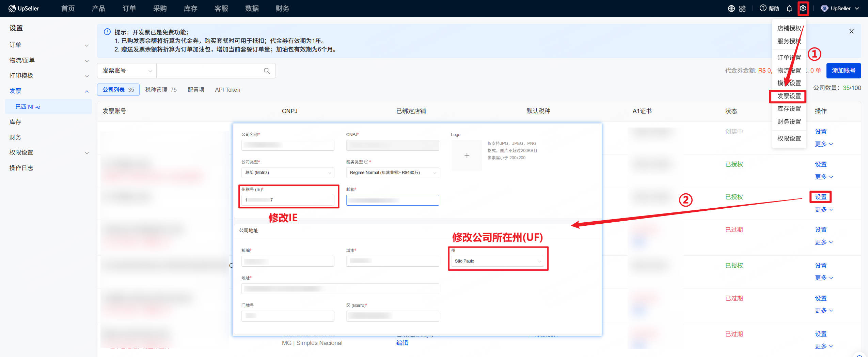This screenshot has height=357, width=868.
Task: Click the API Token tab
Action: tap(227, 89)
